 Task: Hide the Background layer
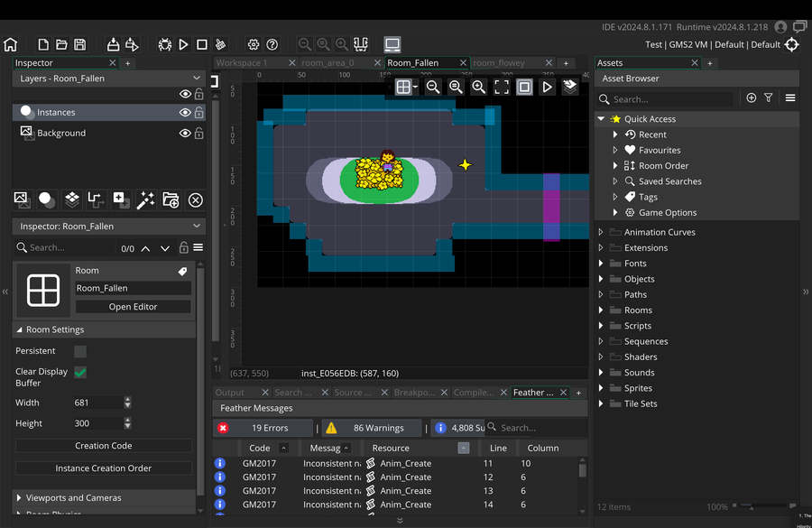coord(185,134)
